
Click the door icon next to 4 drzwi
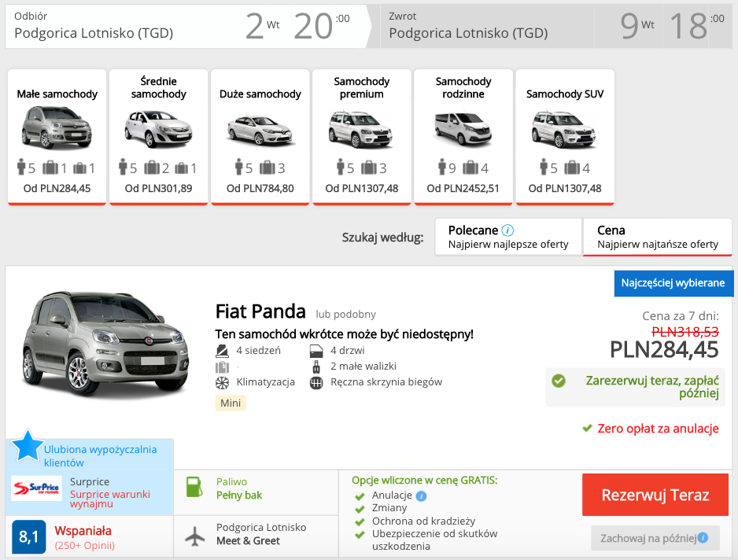point(316,351)
